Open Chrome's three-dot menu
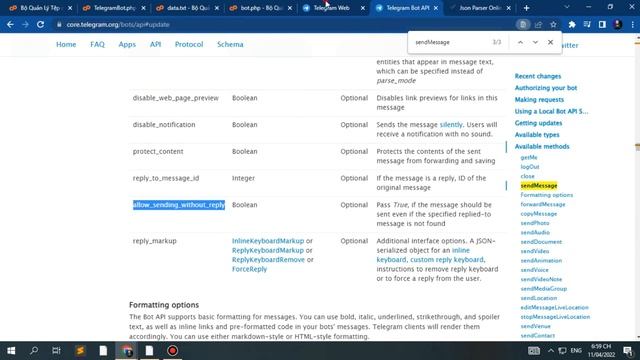Image resolution: width=640 pixels, height=360 pixels. pos(633,24)
